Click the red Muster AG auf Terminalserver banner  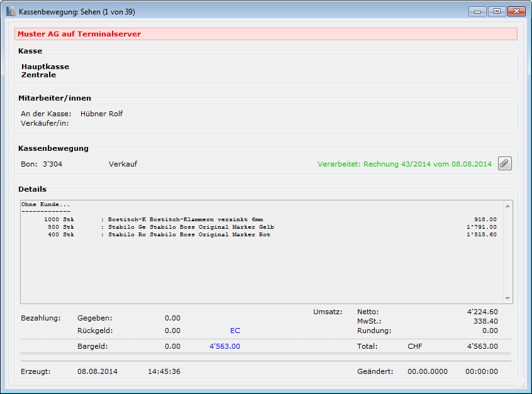click(265, 34)
